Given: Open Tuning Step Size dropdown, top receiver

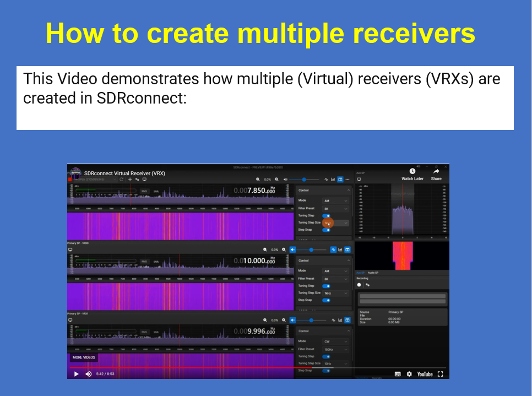Looking at the screenshot, I should coord(335,223).
